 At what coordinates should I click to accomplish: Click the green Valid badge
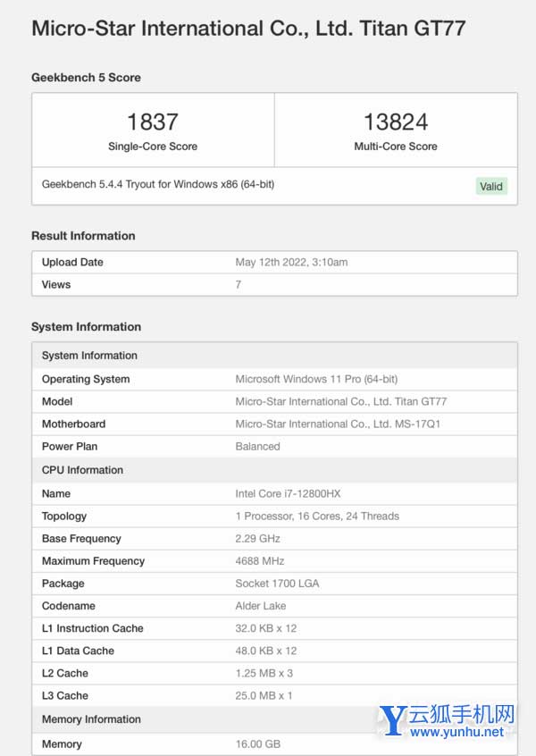[491, 187]
